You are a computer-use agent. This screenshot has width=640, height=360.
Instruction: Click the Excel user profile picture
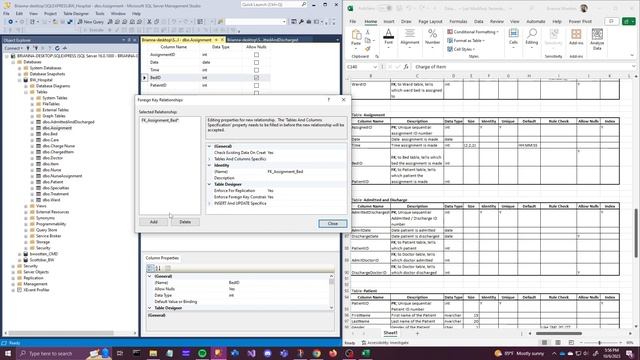pos(584,8)
